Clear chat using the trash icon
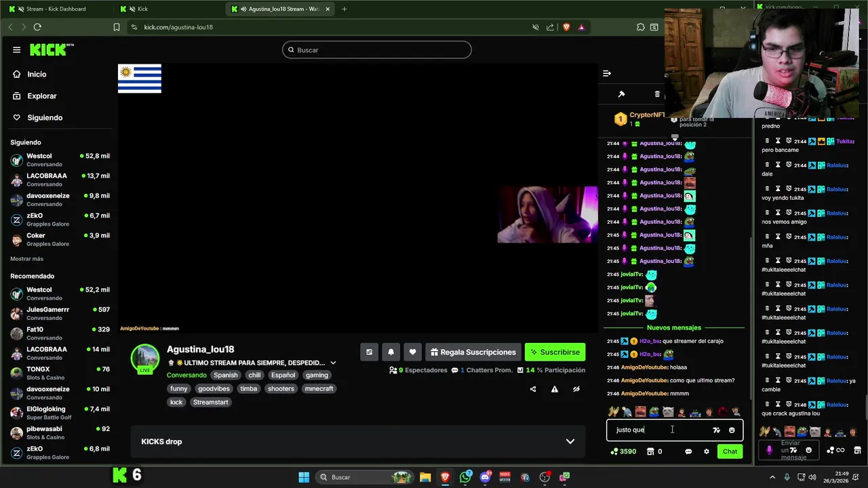Viewport: 868px width, 488px height. coord(657,94)
